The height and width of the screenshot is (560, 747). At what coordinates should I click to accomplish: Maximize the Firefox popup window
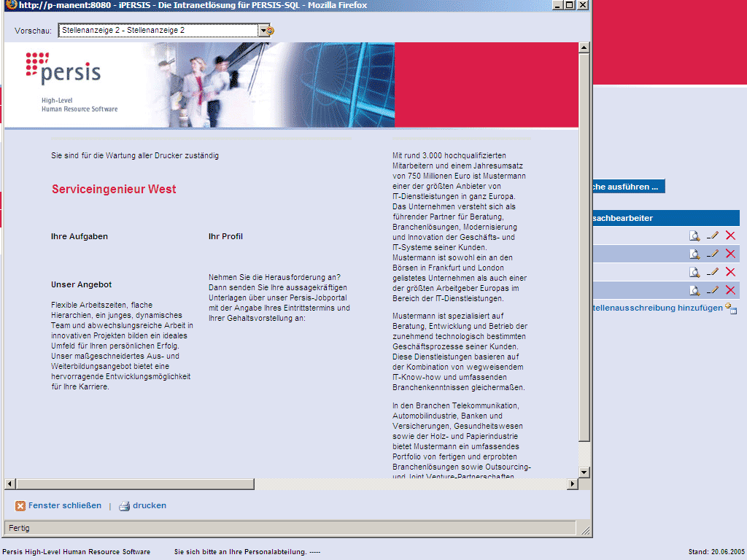pyautogui.click(x=570, y=5)
